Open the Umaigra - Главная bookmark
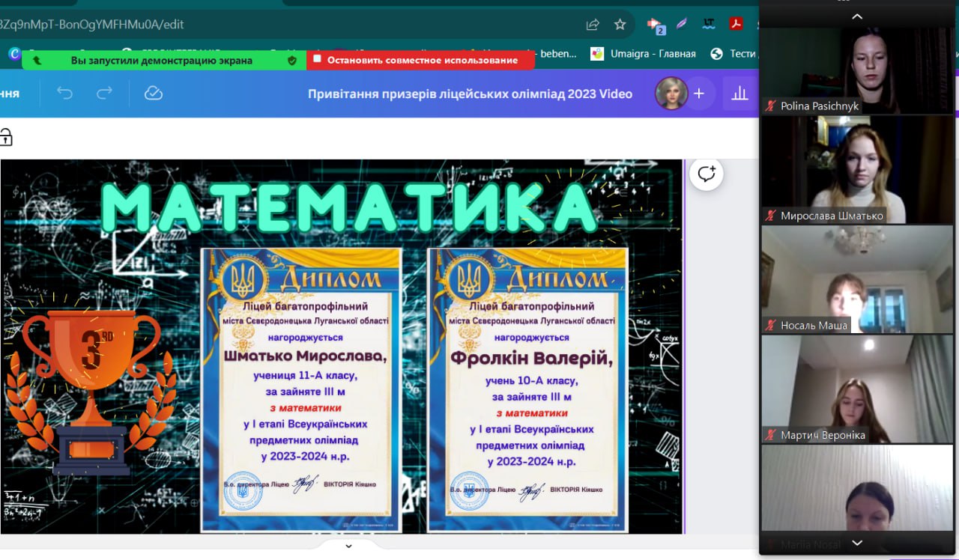This screenshot has width=959, height=560. click(x=643, y=54)
